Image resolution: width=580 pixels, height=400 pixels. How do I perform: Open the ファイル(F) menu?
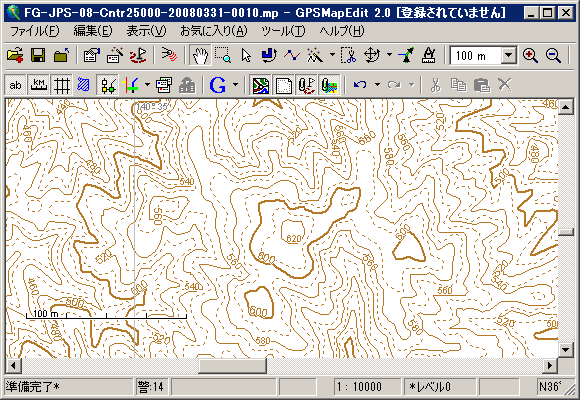point(34,31)
